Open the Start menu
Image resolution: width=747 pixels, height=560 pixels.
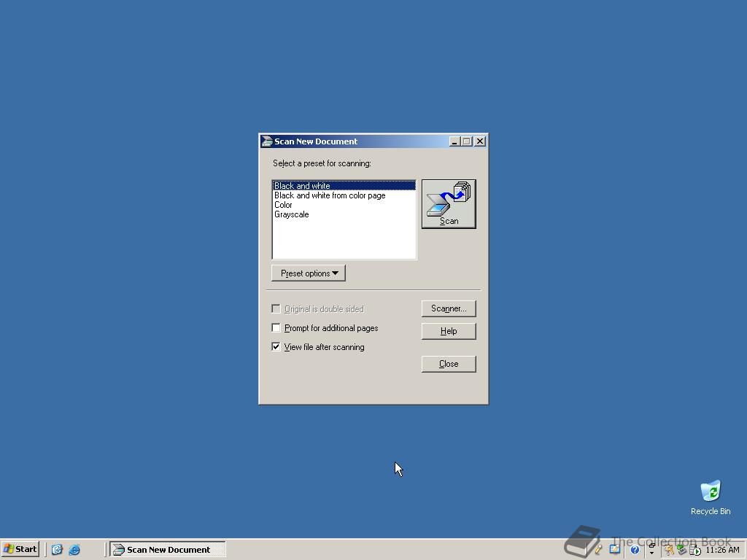[20, 549]
